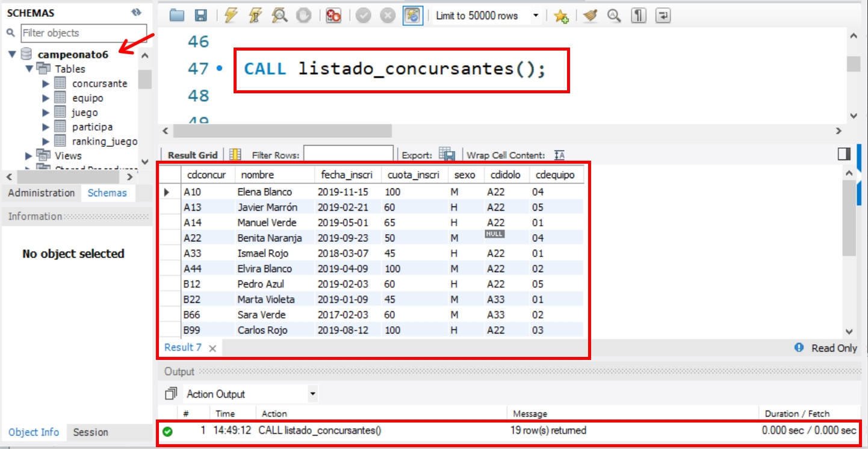Beautify the SQL with broom icon
The image size is (868, 449).
(x=590, y=16)
